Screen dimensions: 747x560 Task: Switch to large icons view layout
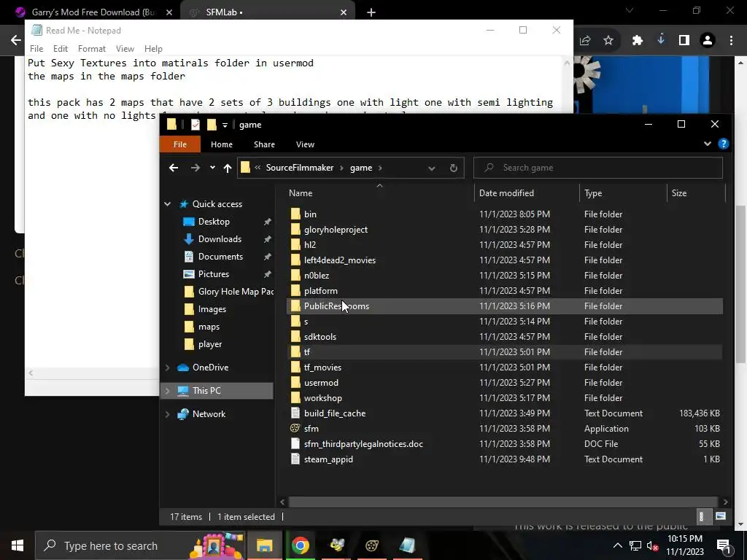pyautogui.click(x=720, y=517)
